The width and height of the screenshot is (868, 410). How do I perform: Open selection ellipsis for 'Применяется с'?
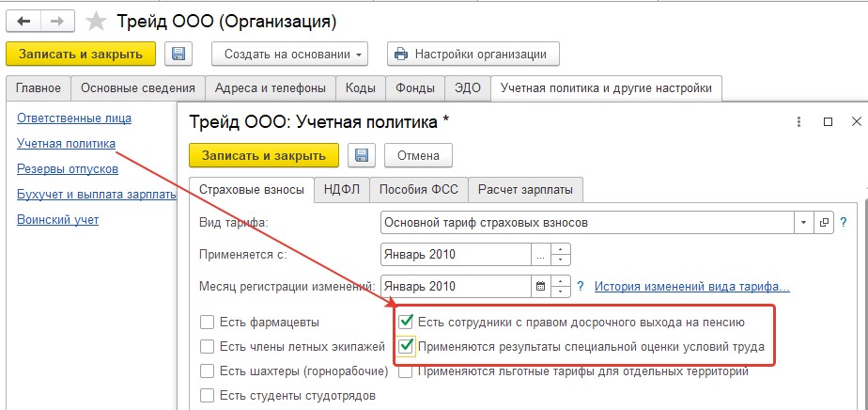(x=541, y=255)
